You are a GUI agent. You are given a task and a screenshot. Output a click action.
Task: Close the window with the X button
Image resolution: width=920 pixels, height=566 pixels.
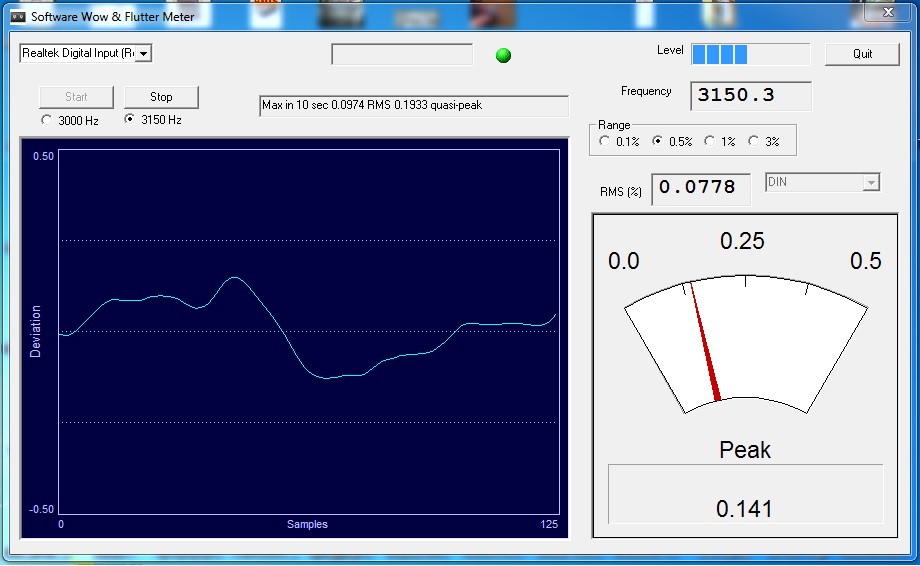click(888, 12)
